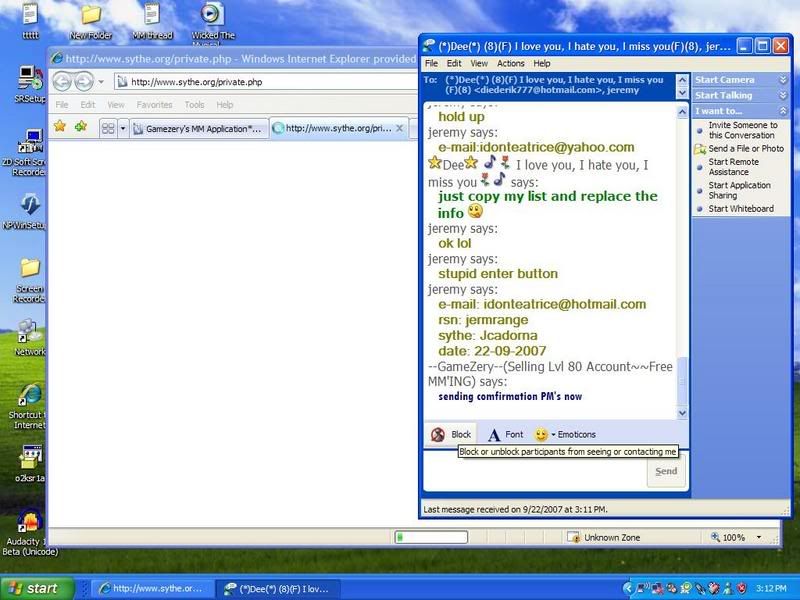Open the Edit menu in Messenger window
The height and width of the screenshot is (600, 800).
coord(454,63)
